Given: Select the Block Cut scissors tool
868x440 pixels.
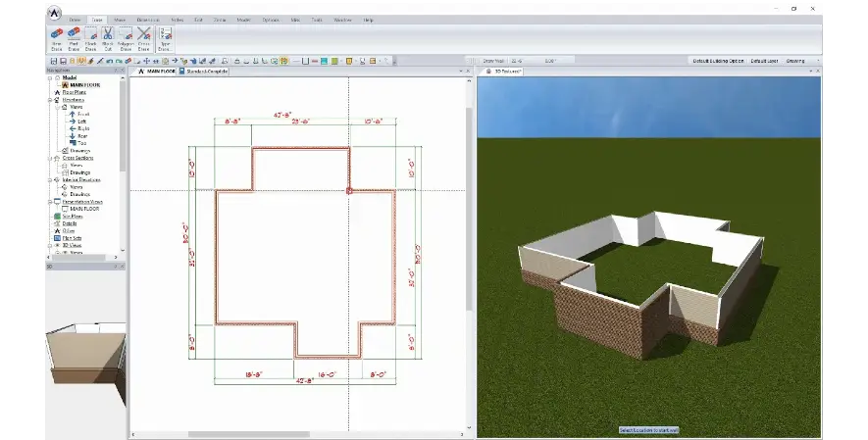Looking at the screenshot, I should (107, 39).
